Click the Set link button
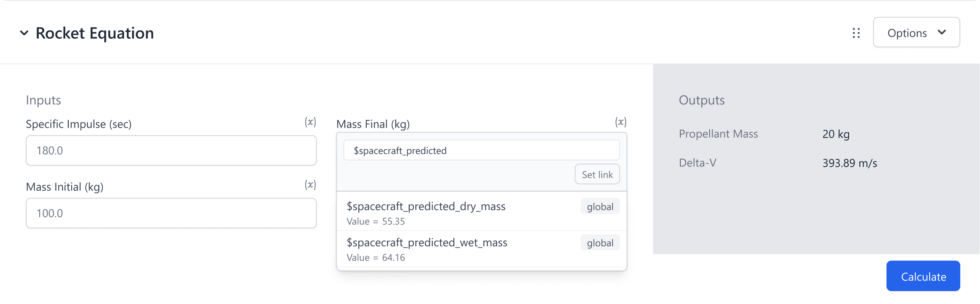980x304 pixels. pyautogui.click(x=597, y=174)
